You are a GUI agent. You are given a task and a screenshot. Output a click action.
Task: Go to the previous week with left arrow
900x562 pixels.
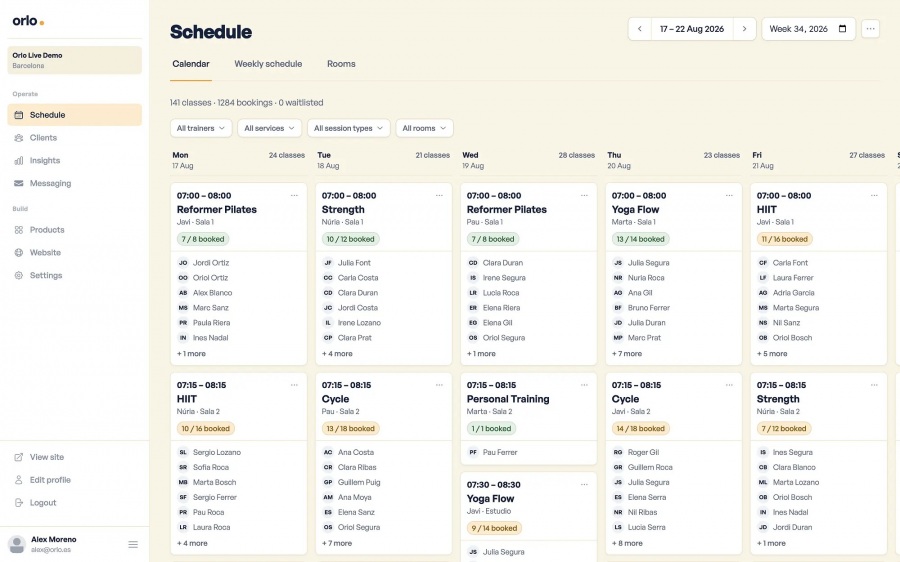point(639,29)
